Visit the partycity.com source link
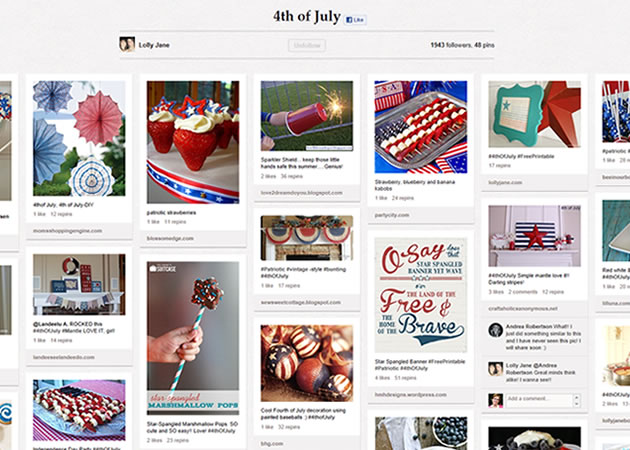 (392, 215)
